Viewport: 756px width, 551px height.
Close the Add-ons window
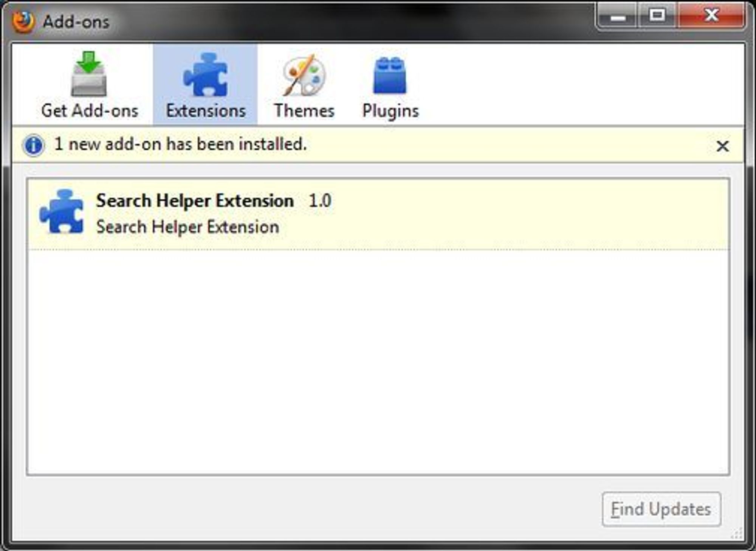pyautogui.click(x=711, y=16)
